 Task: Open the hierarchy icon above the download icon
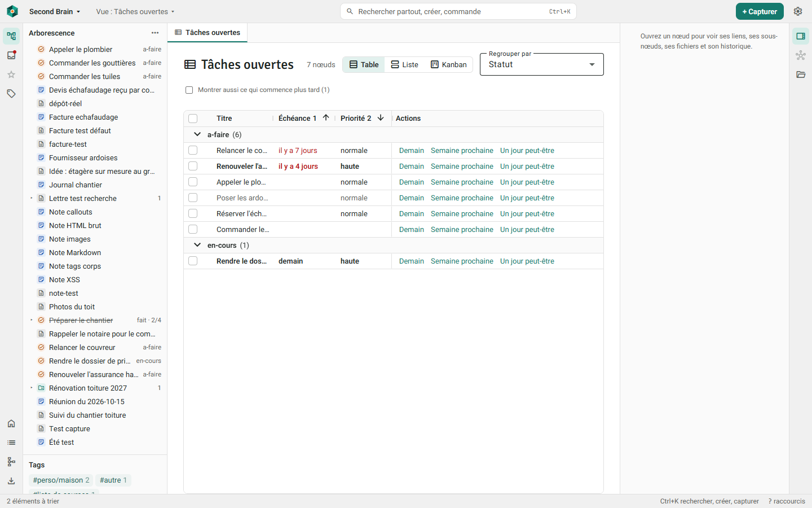point(11,462)
